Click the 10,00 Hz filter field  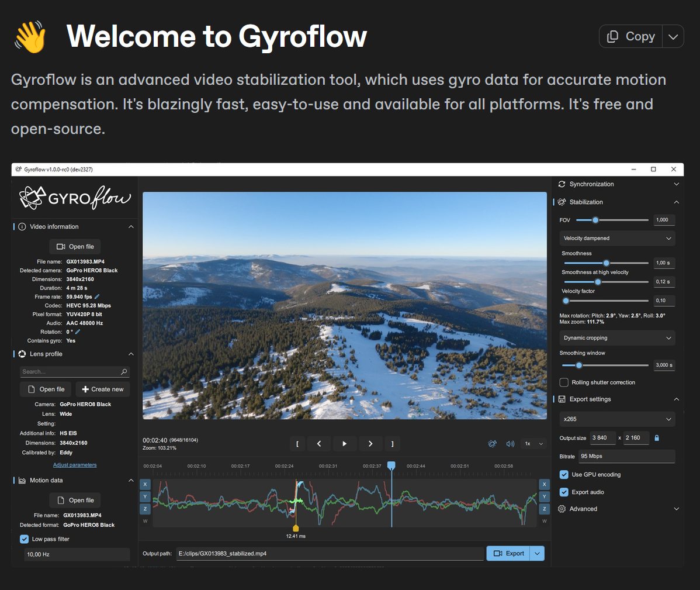click(77, 554)
